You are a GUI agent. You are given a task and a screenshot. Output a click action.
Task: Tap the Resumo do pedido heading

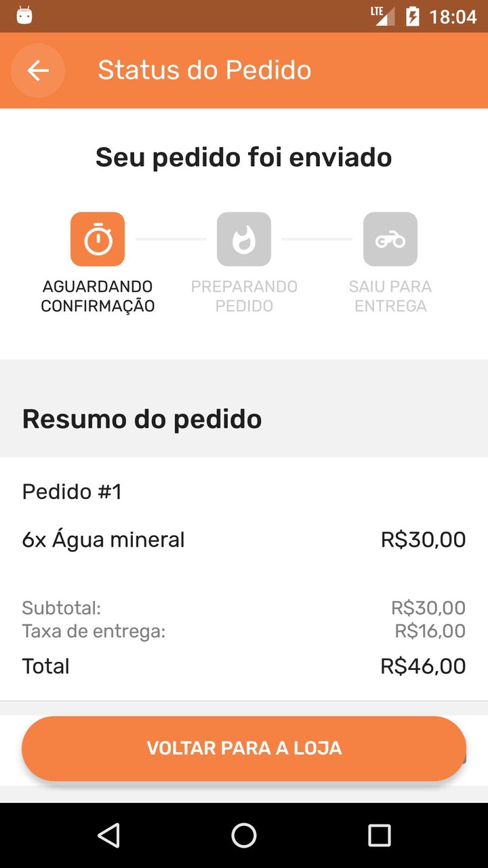142,419
